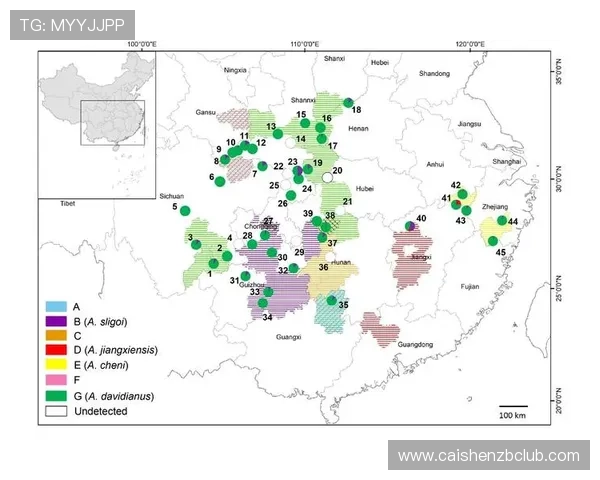The image size is (600, 480).
Task: Click the white undetected marker numbered 20
Action: pyautogui.click(x=327, y=177)
